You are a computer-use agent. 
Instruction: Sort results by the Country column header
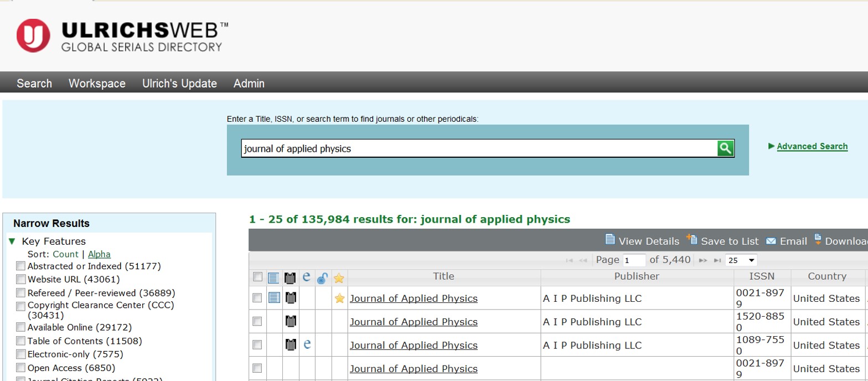click(x=827, y=276)
